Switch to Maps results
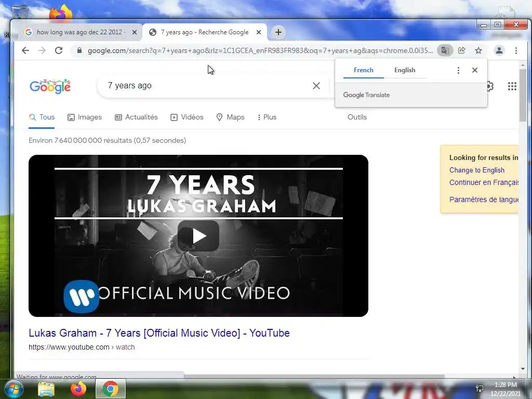 230,117
